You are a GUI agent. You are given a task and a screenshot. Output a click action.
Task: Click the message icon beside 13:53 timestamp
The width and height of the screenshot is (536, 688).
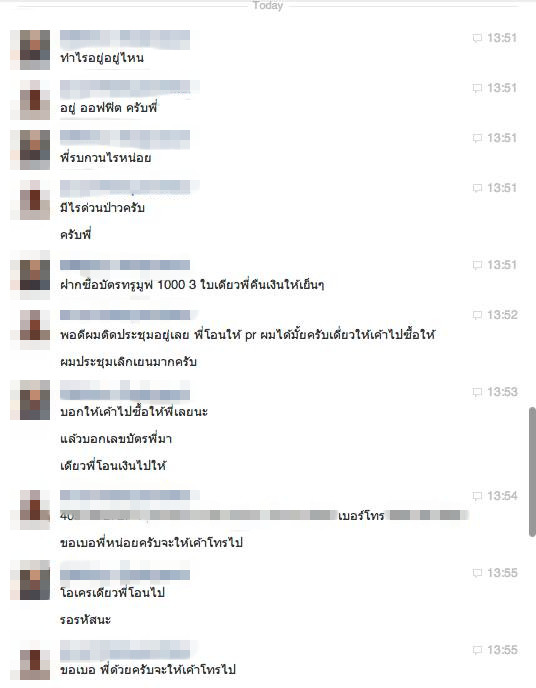click(x=477, y=392)
